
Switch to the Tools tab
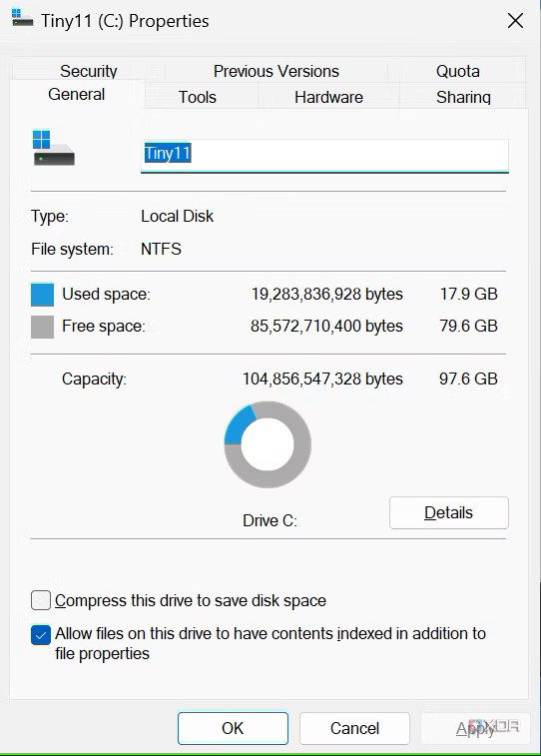pyautogui.click(x=198, y=97)
